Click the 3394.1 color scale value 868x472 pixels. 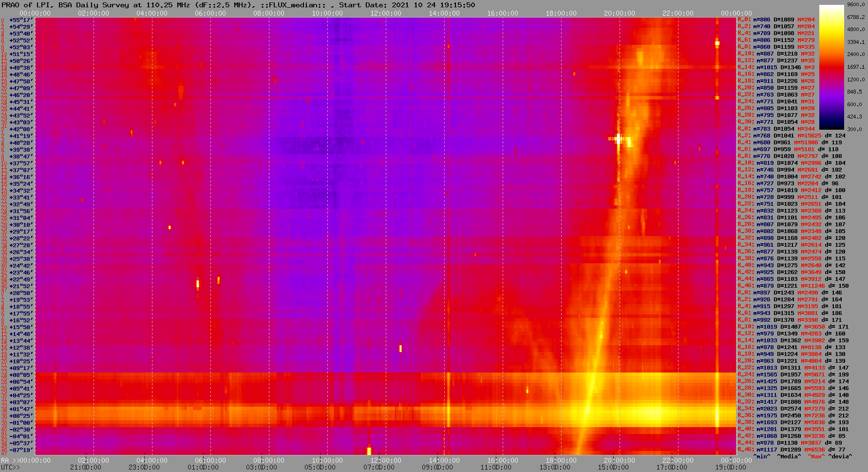pos(856,42)
